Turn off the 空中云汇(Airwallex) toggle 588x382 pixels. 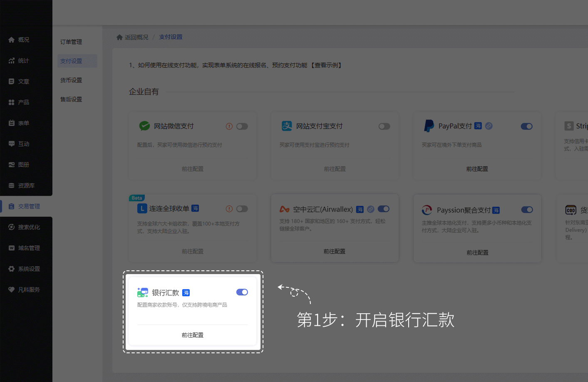(383, 209)
